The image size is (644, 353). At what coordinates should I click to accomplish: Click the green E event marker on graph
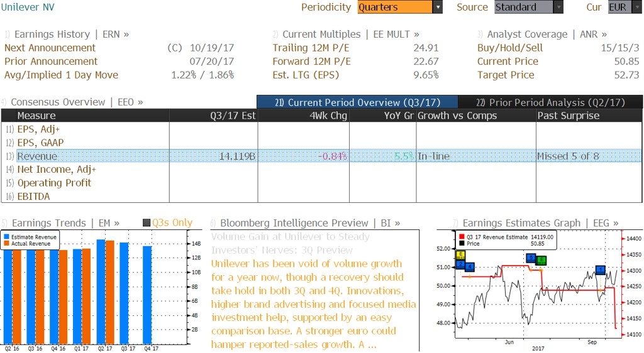pyautogui.click(x=541, y=260)
